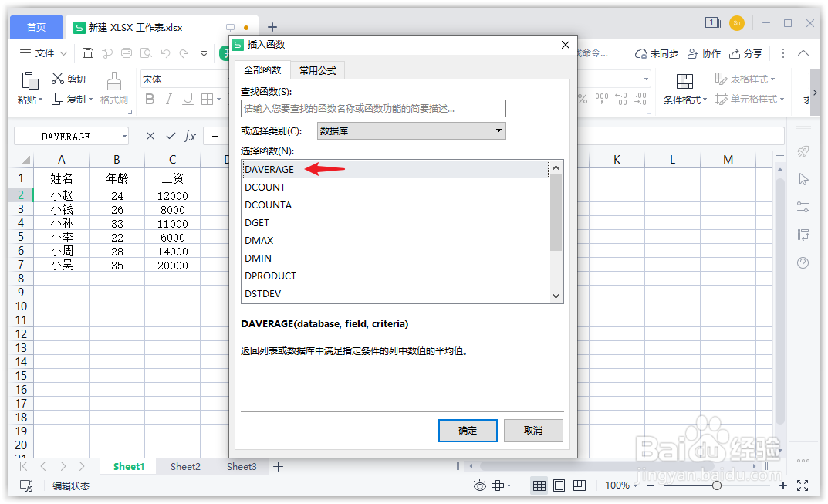Image resolution: width=828 pixels, height=504 pixels.
Task: Click the Undo arrow icon
Action: tap(165, 52)
